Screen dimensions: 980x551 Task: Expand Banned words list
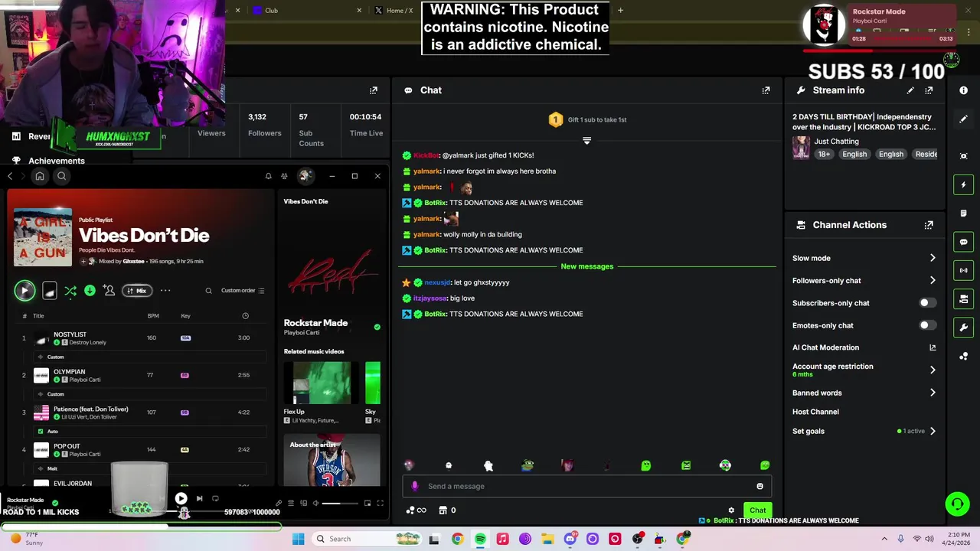point(864,393)
